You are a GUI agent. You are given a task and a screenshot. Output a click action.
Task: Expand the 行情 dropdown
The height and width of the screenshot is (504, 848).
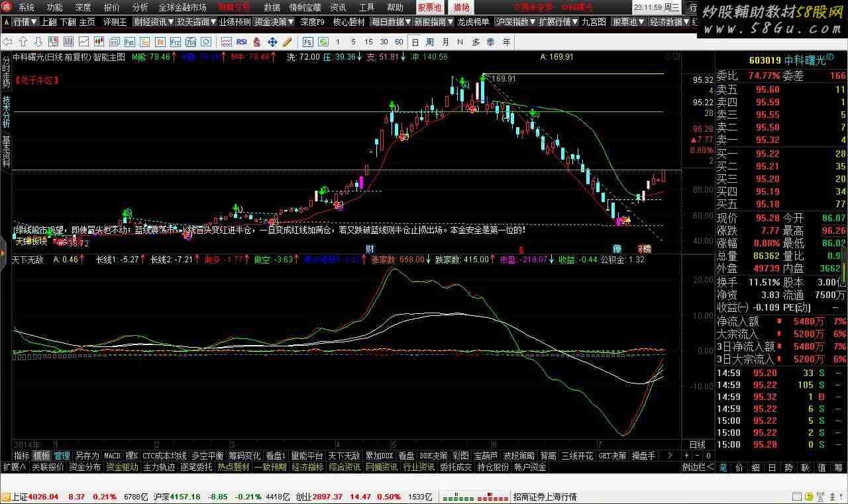pos(25,22)
